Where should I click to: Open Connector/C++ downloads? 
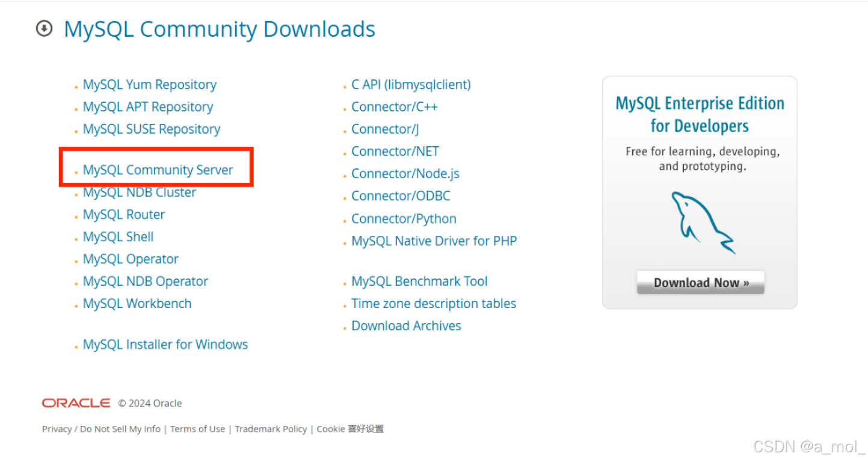pos(395,107)
